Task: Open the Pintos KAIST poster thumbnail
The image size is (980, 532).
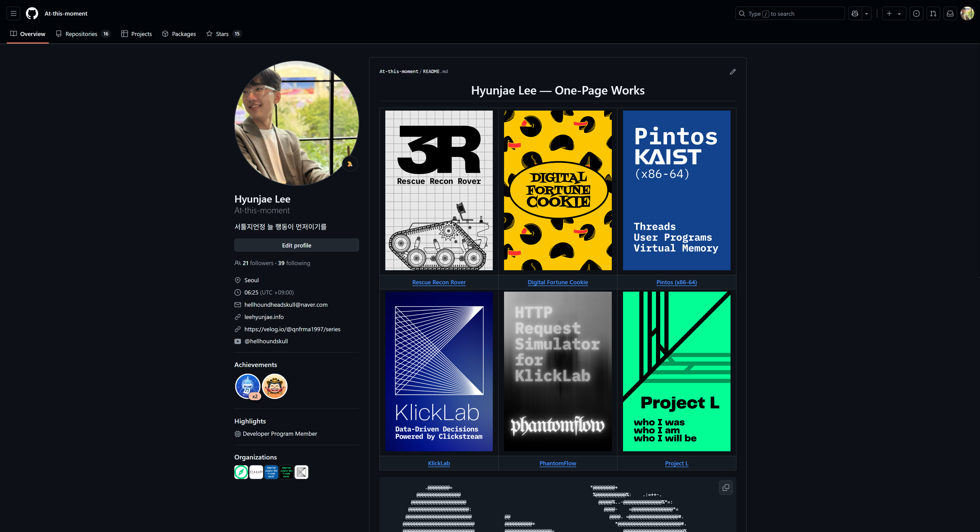Action: pyautogui.click(x=676, y=190)
